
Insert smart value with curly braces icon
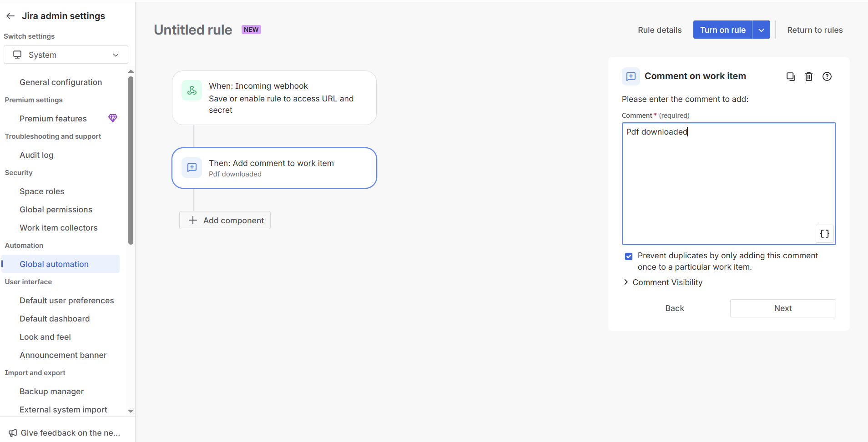824,234
